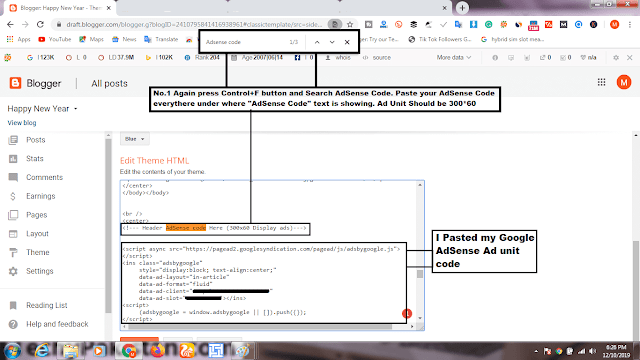Click the Adsense code find field
Image resolution: width=640 pixels, height=360 pixels.
pyautogui.click(x=245, y=42)
